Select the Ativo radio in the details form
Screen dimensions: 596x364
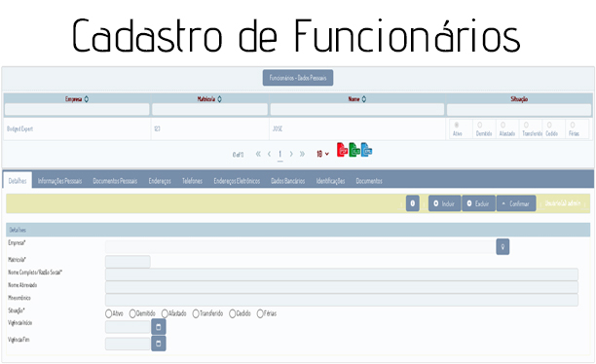(109, 313)
